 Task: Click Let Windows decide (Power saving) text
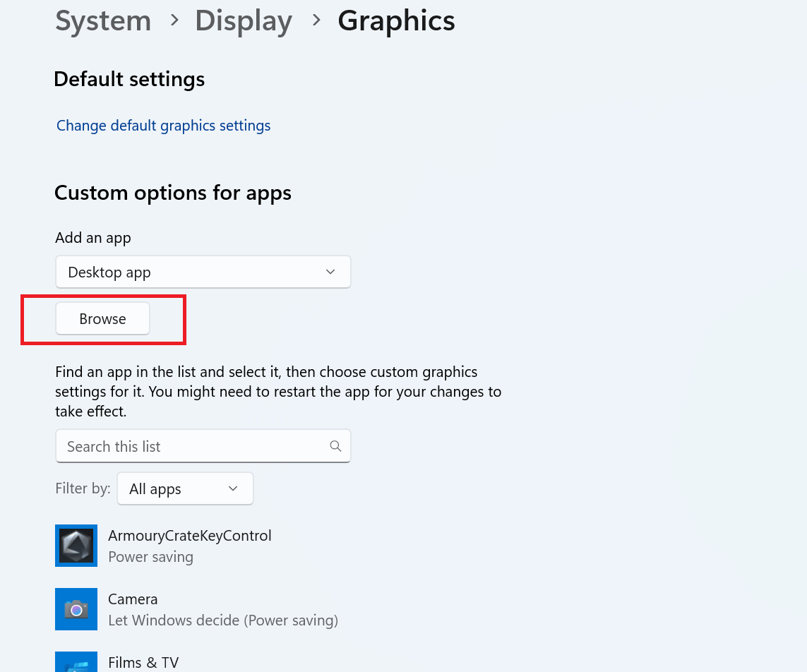tap(223, 620)
